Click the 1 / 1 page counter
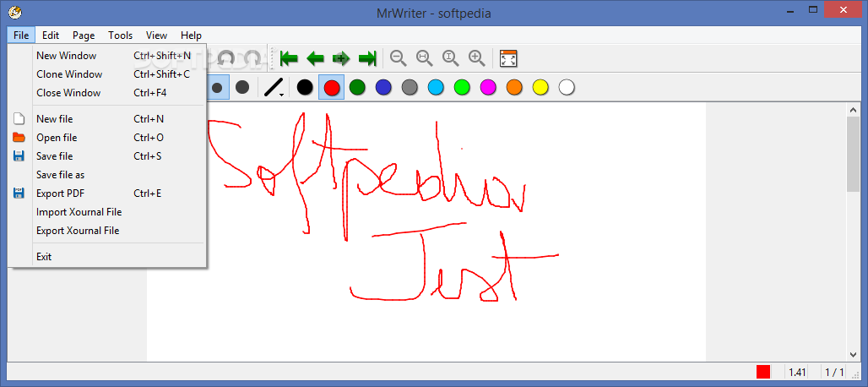Image resolution: width=868 pixels, height=387 pixels. (x=834, y=372)
